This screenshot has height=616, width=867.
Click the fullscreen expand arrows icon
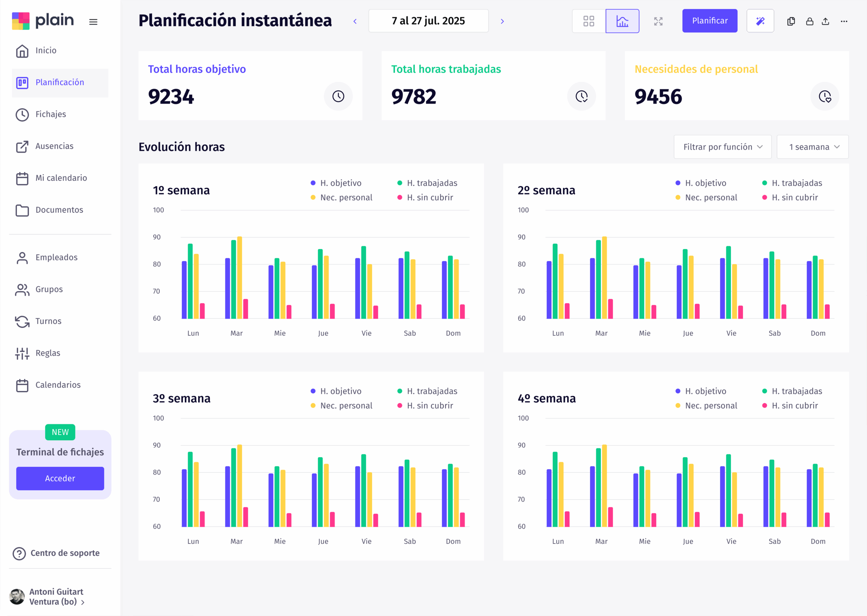click(658, 21)
